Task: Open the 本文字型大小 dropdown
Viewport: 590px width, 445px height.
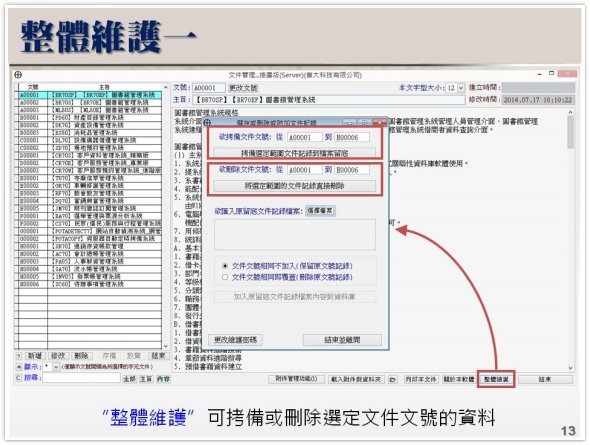Action: (461, 88)
